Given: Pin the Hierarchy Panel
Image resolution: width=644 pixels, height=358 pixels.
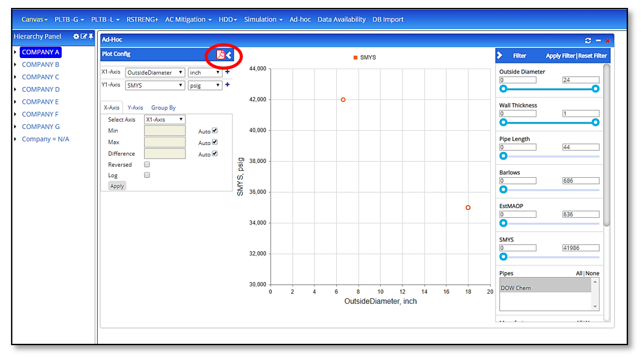Looking at the screenshot, I should pyautogui.click(x=91, y=36).
